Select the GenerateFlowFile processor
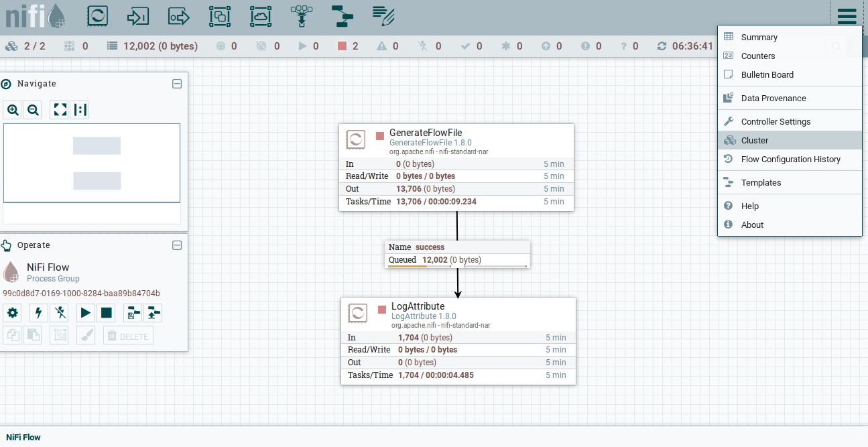 (456, 168)
